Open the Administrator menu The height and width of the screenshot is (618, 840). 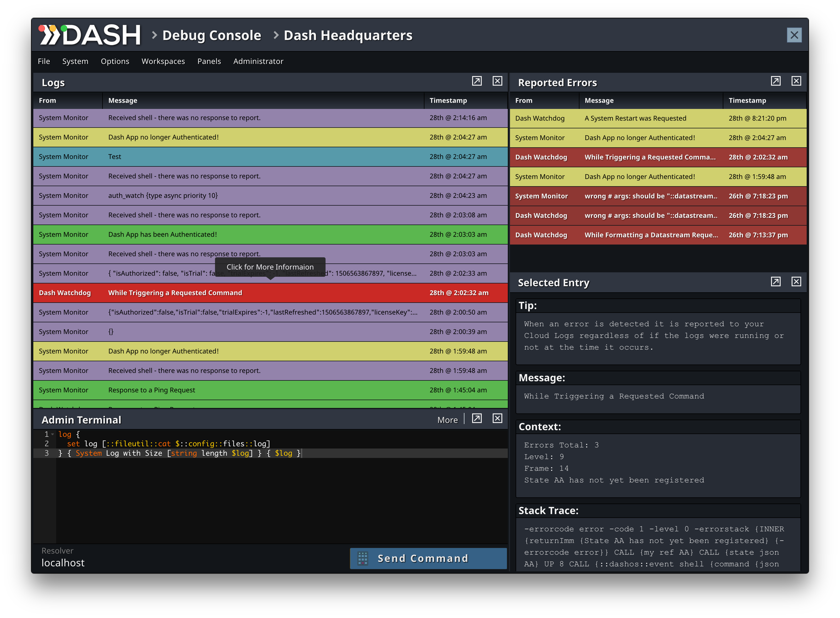click(258, 61)
